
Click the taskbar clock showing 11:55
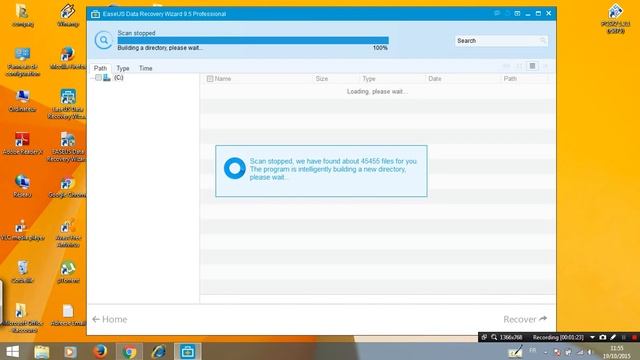tap(617, 352)
